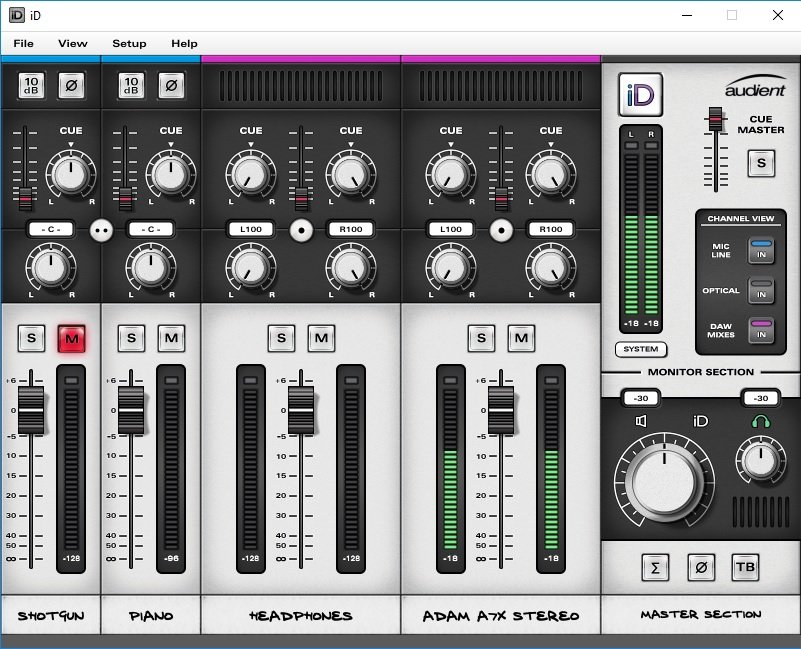Click the Headphones R100 pan value field
Image resolution: width=801 pixels, height=649 pixels.
[x=351, y=229]
